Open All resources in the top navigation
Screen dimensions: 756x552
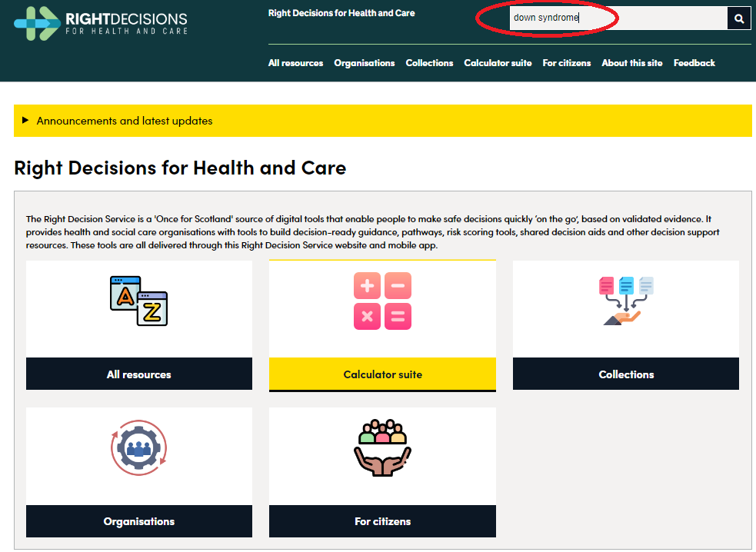(295, 63)
